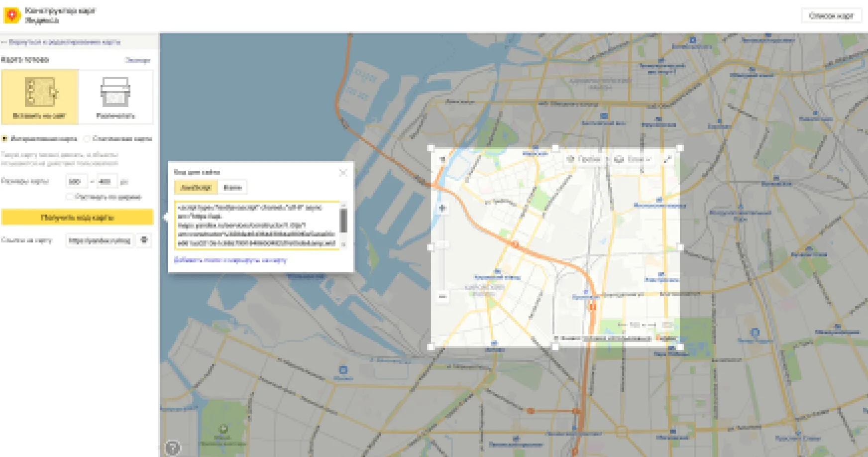Zoom out with the map minus button
Viewport: 868px width, 457px height.
tap(442, 297)
